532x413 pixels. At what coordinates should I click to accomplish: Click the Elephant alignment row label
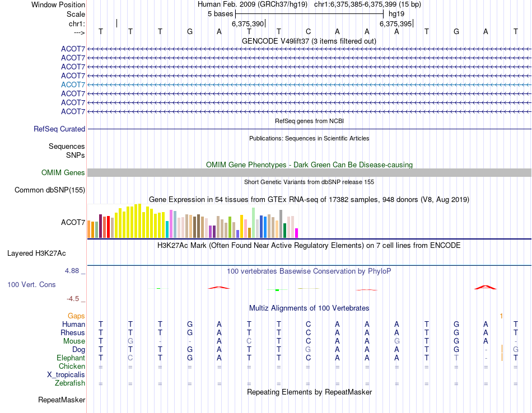click(x=71, y=358)
